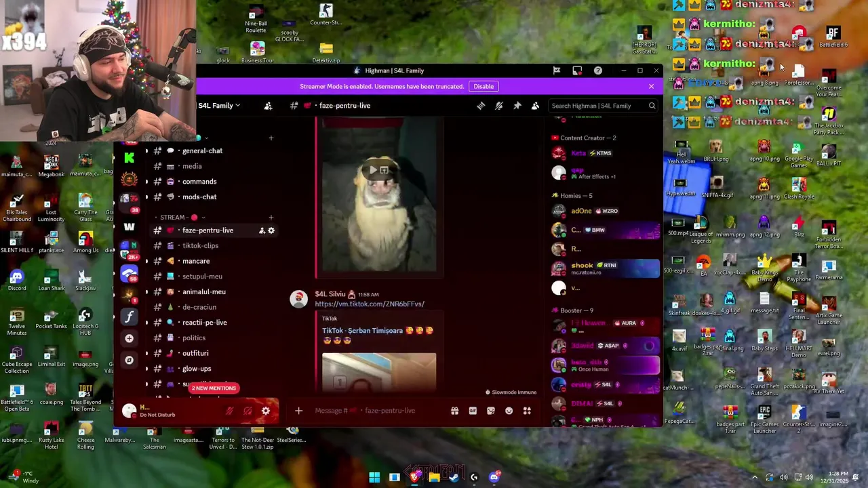Toggle the member list icon
The width and height of the screenshot is (868, 488).
click(x=535, y=106)
